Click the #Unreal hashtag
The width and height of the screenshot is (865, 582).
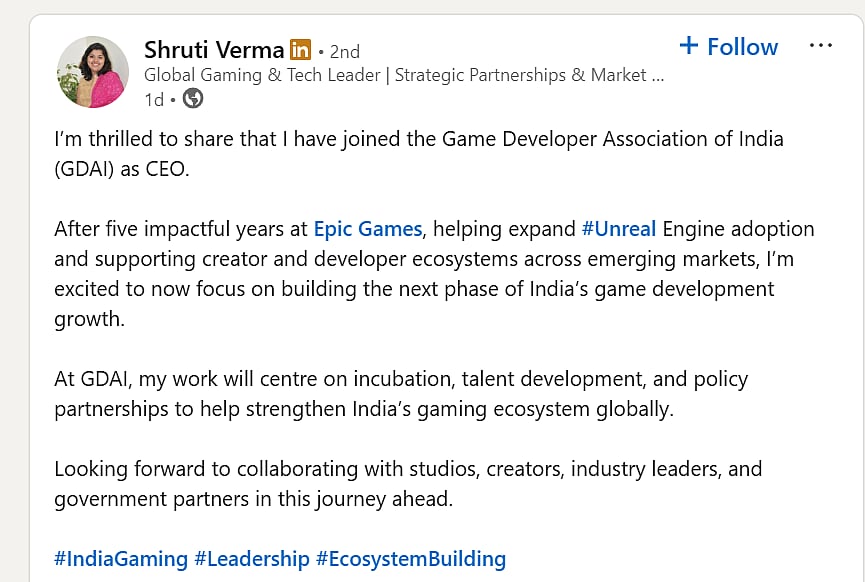(618, 228)
